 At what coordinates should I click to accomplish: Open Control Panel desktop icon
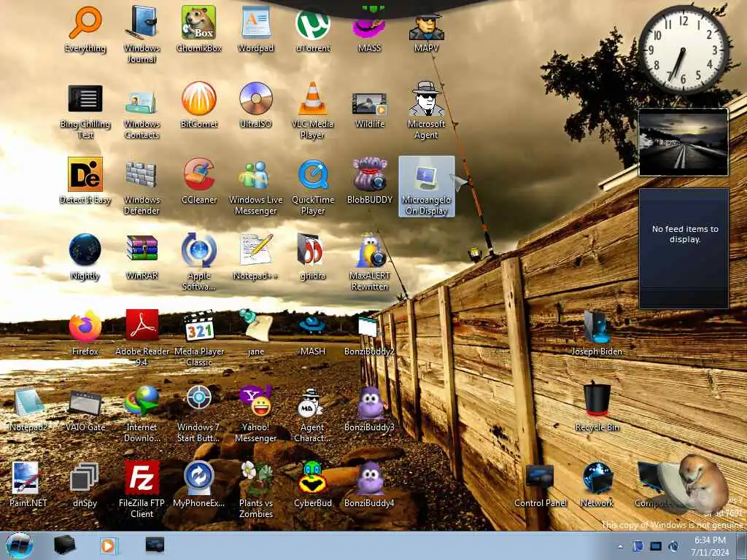tap(541, 486)
